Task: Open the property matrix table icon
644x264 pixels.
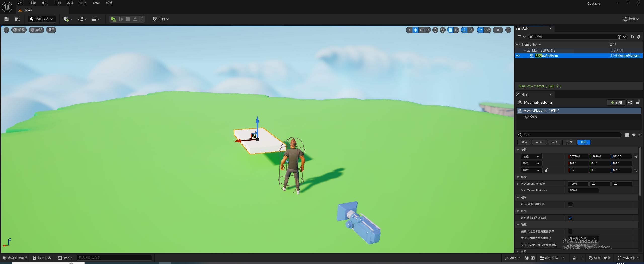Action: point(627,135)
